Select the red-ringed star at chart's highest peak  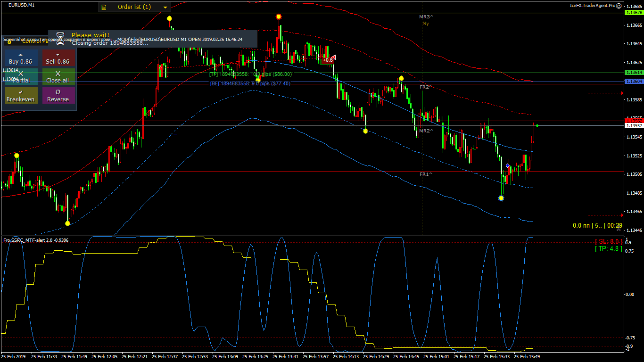[279, 16]
